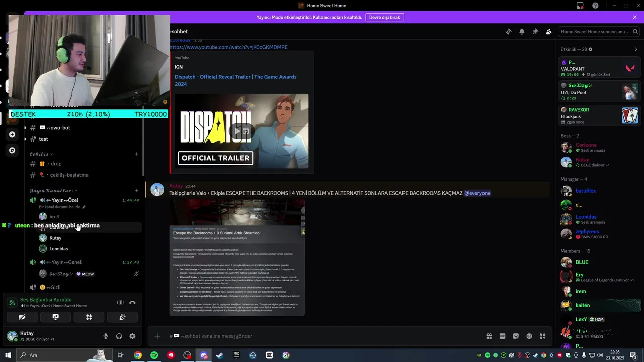Disconnect from voice with phone icon
The height and width of the screenshot is (362, 644).
pyautogui.click(x=132, y=302)
